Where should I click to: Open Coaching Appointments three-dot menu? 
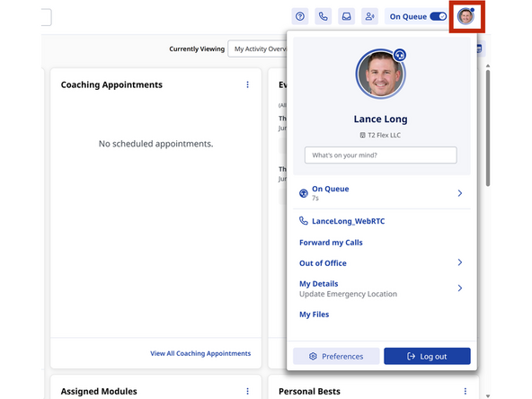[x=247, y=84]
